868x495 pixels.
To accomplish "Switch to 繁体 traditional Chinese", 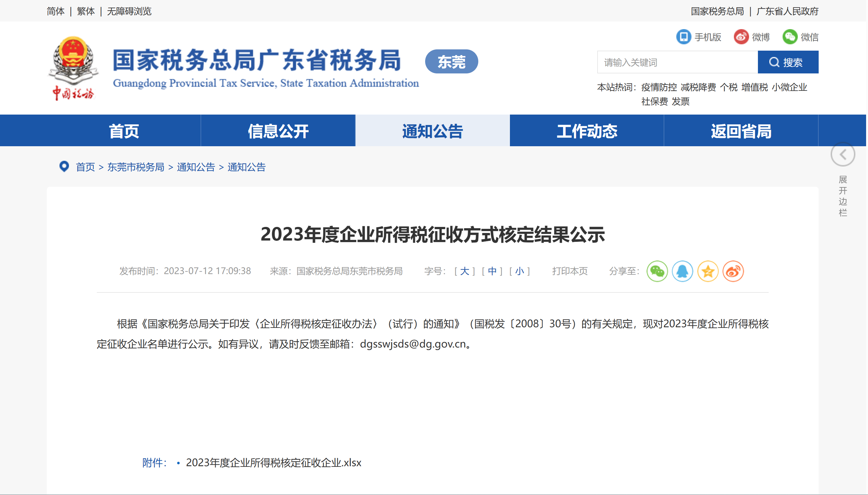I will coord(86,11).
